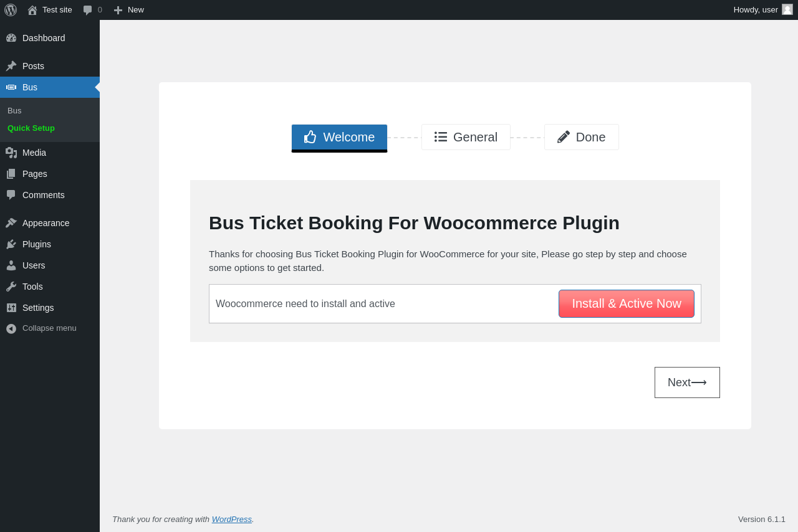Click the plus icon beside New
Image resolution: width=798 pixels, height=532 pixels.
click(x=118, y=10)
